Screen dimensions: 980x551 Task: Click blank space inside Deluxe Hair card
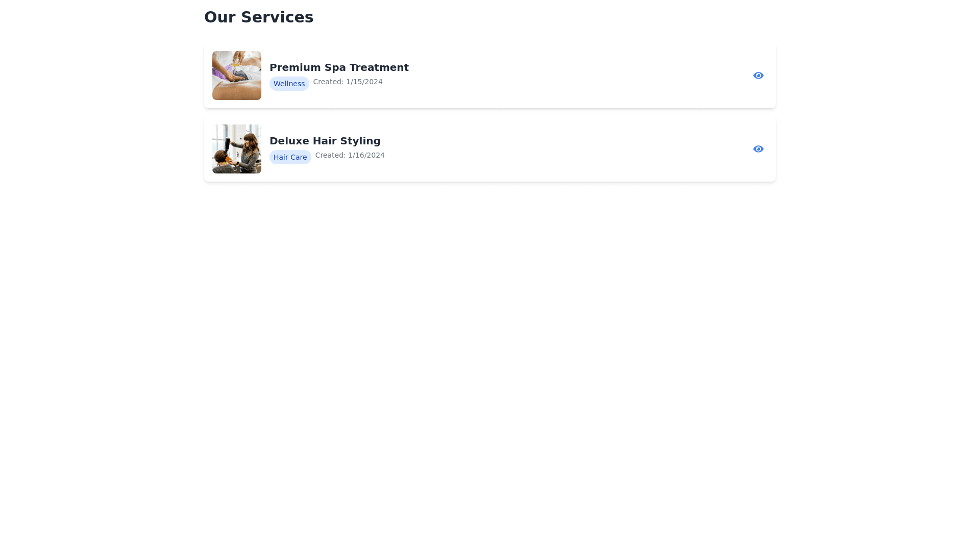[x=561, y=149]
